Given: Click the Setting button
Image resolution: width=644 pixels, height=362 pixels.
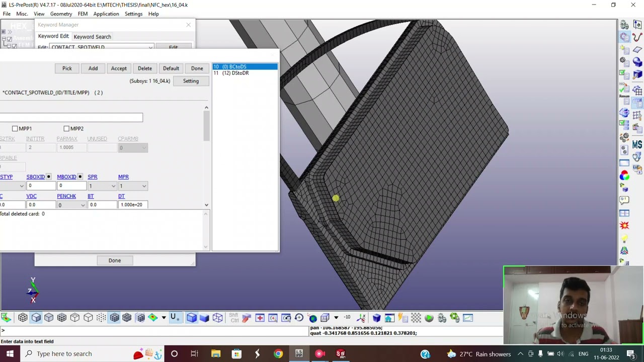Looking at the screenshot, I should coord(191,81).
